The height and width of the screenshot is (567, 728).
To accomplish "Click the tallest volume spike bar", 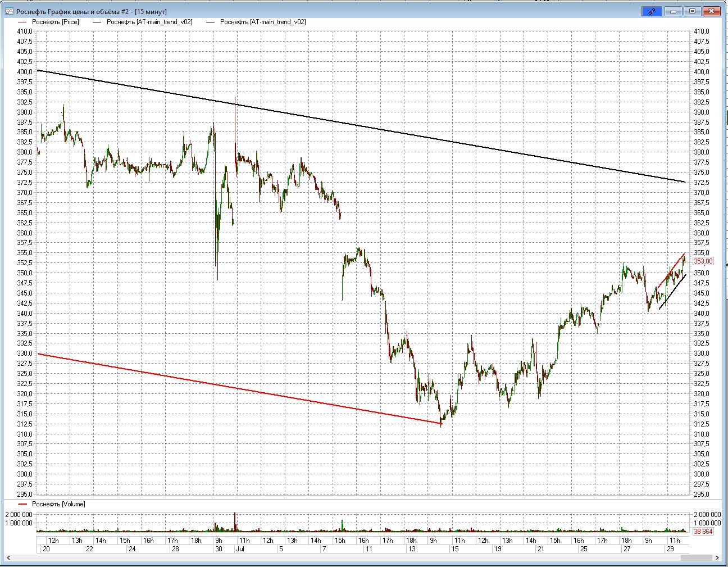I will [x=235, y=521].
